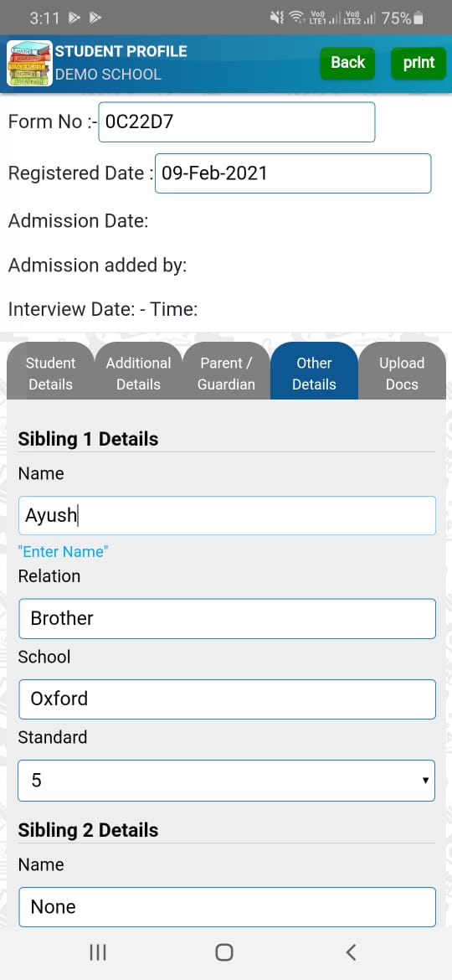The image size is (452, 980).
Task: Tap the Android home button
Action: point(224,952)
